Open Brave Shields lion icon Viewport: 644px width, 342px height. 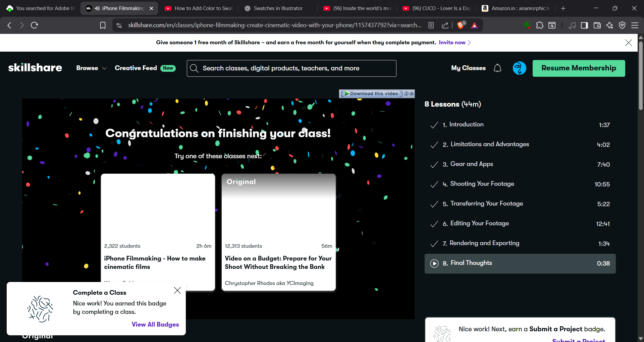coord(461,25)
